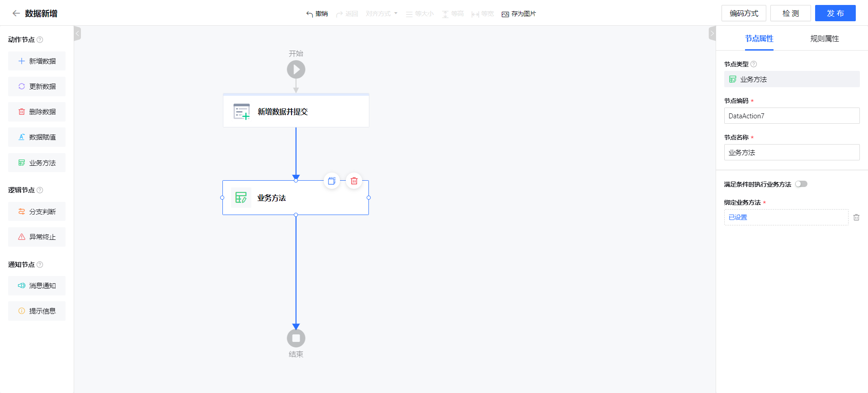Copy the selected 业务方法 node

coord(332,181)
